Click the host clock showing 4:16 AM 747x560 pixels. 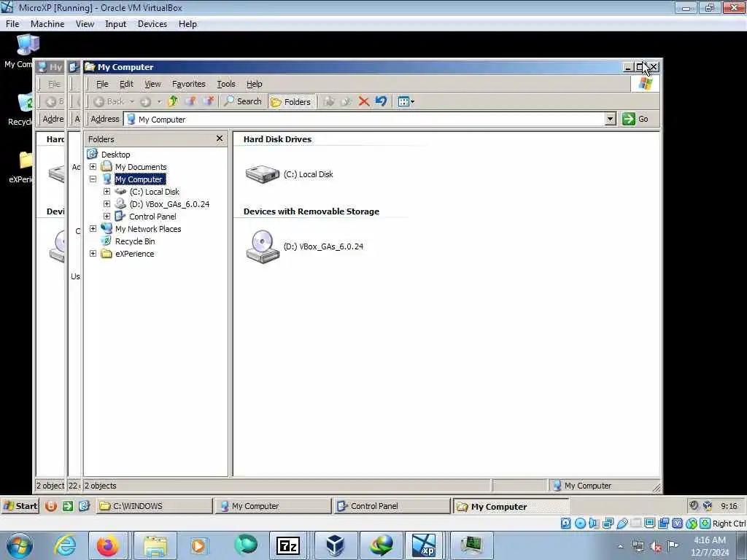(710, 545)
